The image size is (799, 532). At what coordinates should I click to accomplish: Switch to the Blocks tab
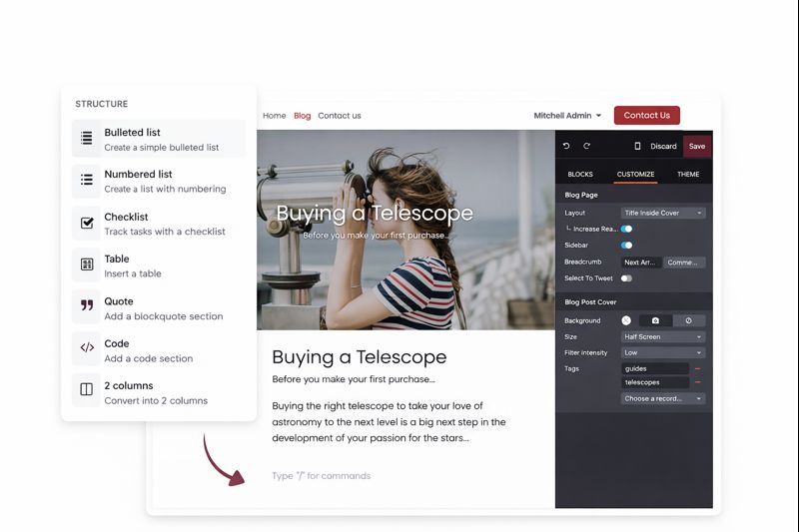click(580, 174)
